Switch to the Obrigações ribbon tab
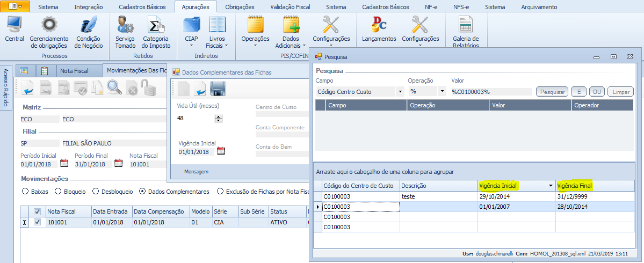The image size is (644, 263). [240, 7]
